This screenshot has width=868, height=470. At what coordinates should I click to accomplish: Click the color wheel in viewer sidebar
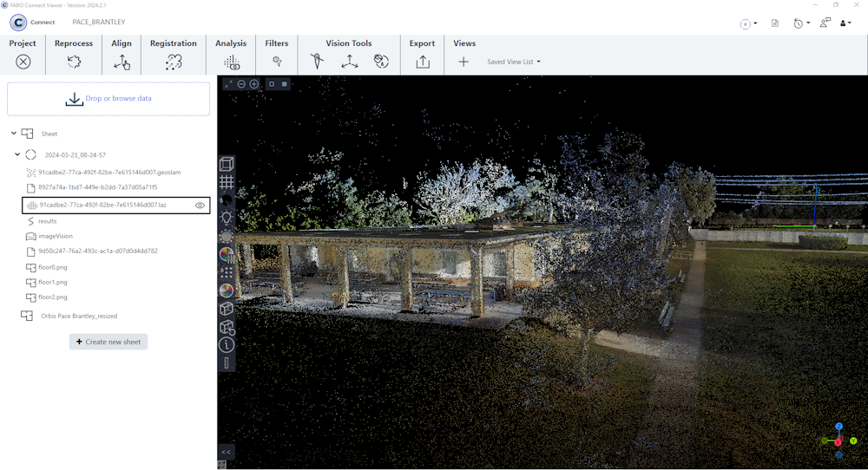(227, 290)
